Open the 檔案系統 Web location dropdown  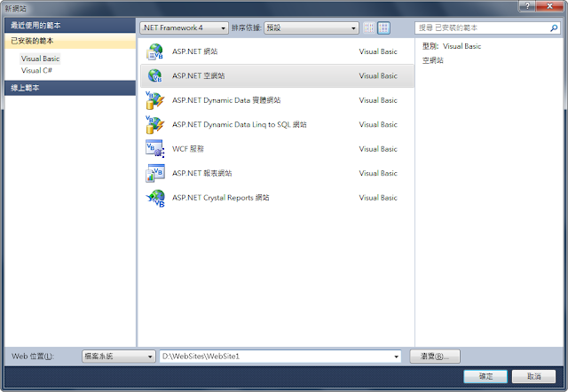pyautogui.click(x=118, y=357)
